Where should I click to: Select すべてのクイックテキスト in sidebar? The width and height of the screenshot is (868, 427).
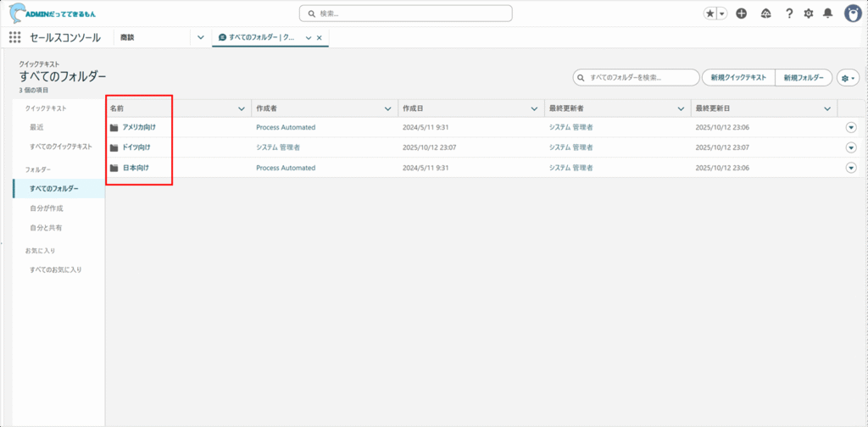[x=61, y=147]
